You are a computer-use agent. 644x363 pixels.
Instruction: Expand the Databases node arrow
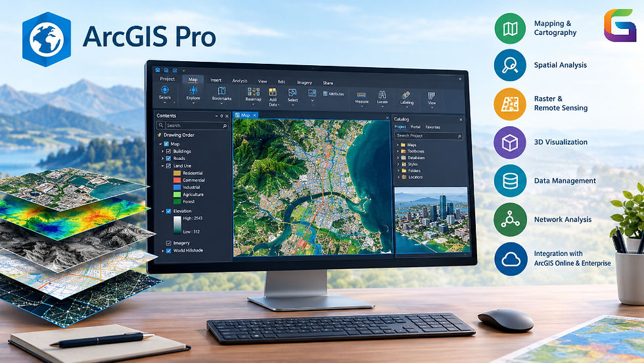398,157
